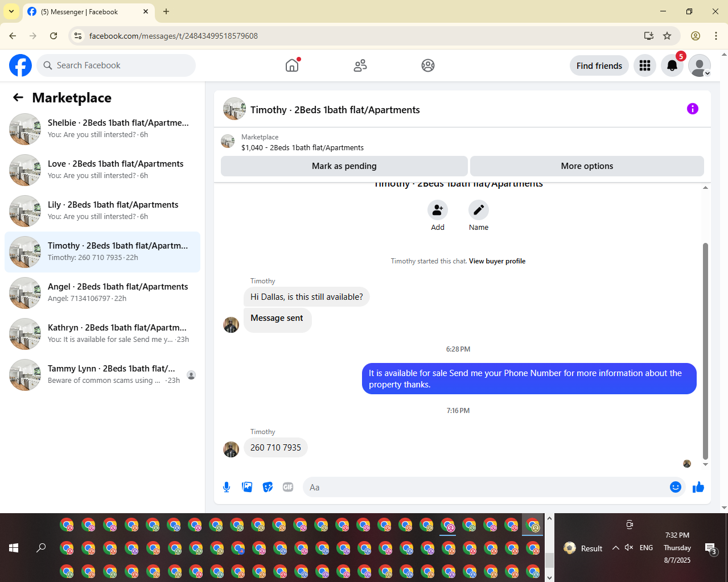
Task: Open Angel's 2Beds 1bath conversation
Action: coord(102,293)
